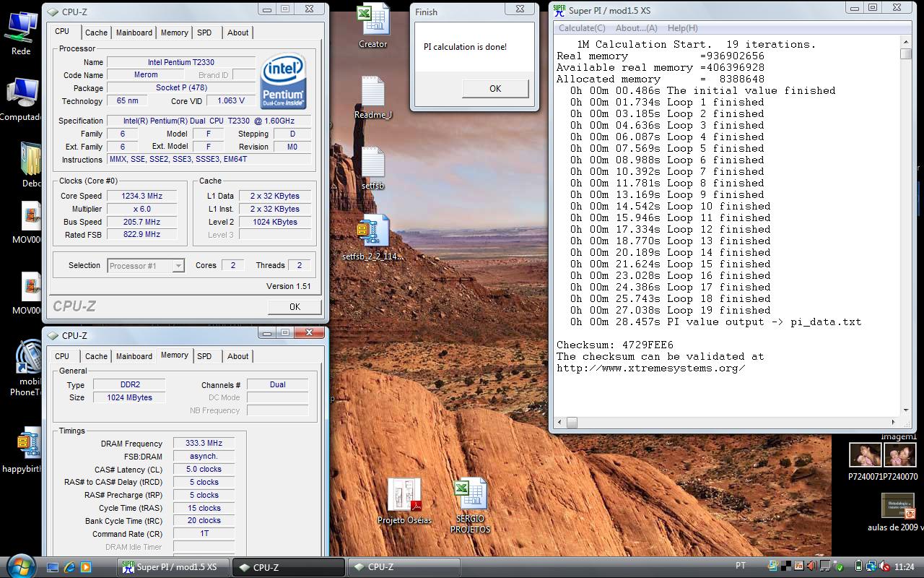The image size is (924, 578).
Task: Select Cache tab in lower CPU-Z window
Action: tap(96, 356)
